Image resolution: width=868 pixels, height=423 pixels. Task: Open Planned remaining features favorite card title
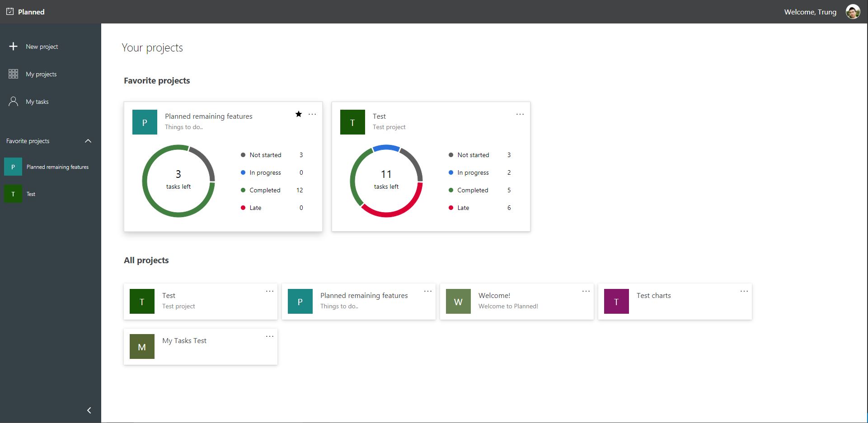click(209, 116)
